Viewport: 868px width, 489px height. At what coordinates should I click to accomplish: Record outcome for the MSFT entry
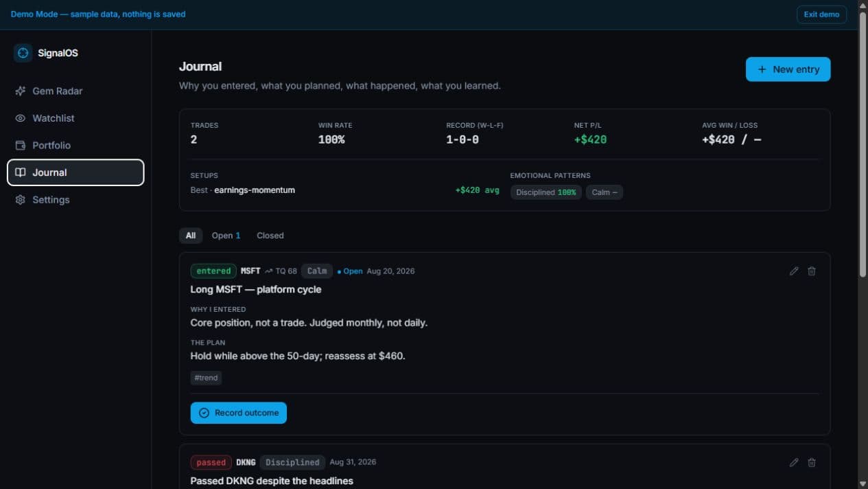[239, 413]
